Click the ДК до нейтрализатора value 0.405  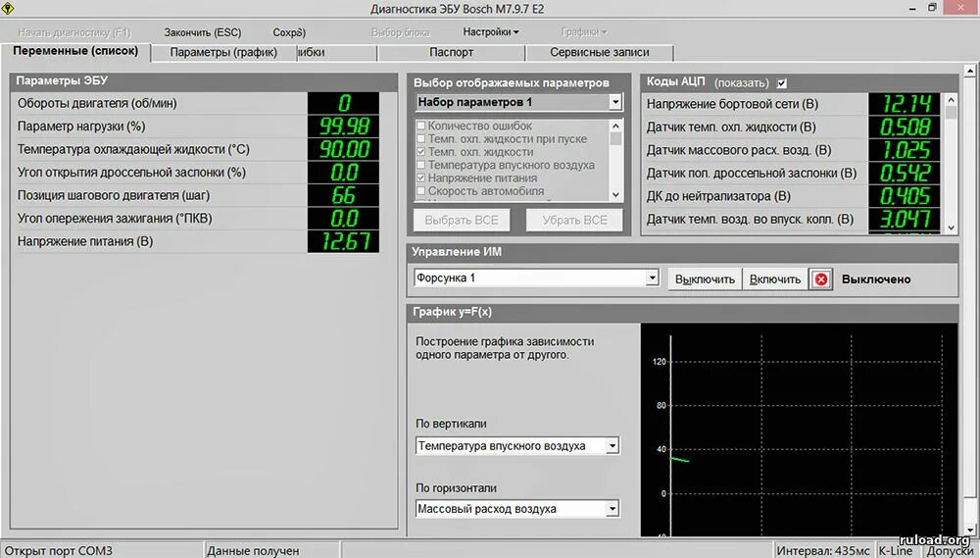(905, 196)
